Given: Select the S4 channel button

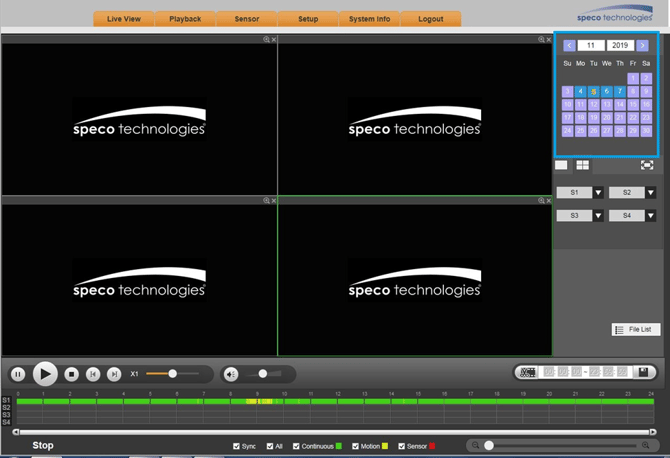Looking at the screenshot, I should coord(626,216).
